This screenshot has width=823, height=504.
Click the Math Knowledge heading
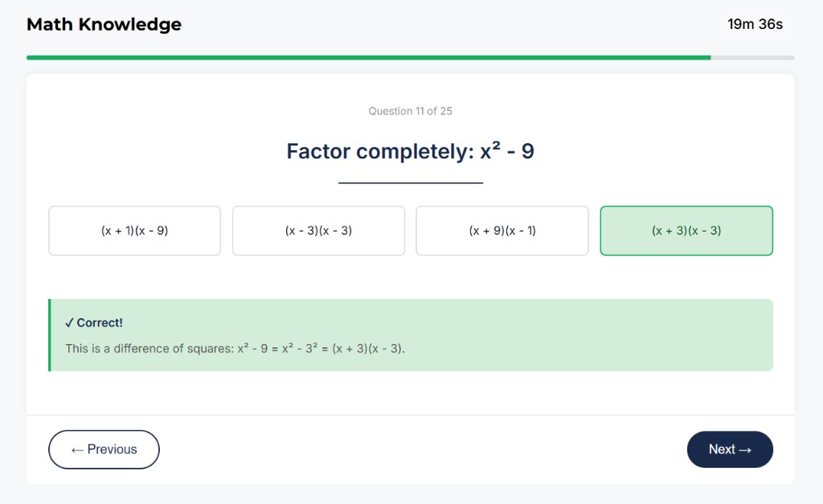click(x=104, y=24)
